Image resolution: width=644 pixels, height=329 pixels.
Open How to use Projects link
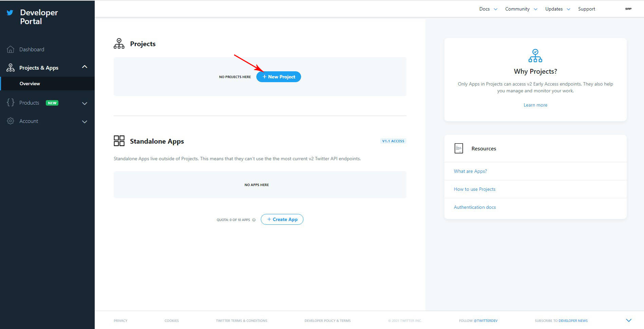(x=475, y=189)
